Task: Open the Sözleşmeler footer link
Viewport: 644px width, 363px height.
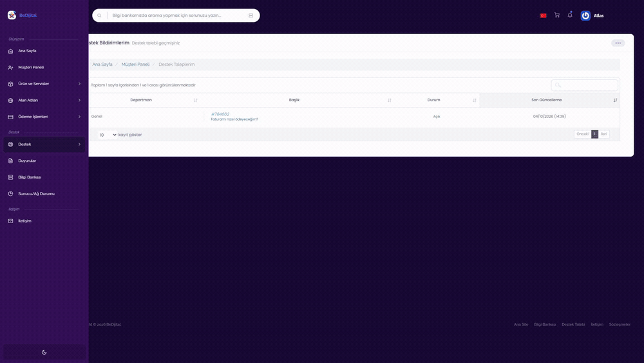Action: (620, 325)
